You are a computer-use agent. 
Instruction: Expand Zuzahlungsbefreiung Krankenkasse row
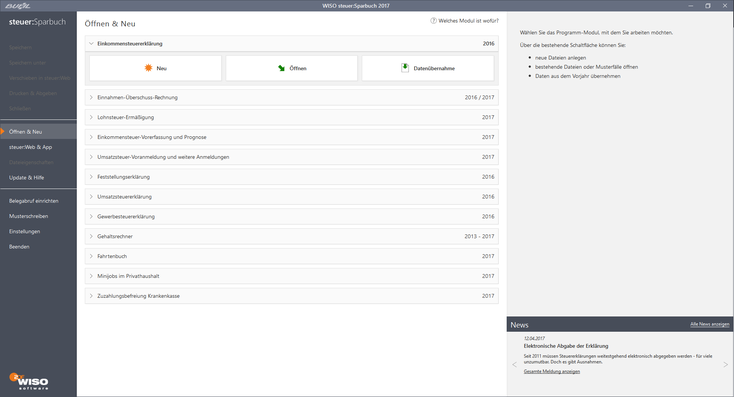pos(292,296)
